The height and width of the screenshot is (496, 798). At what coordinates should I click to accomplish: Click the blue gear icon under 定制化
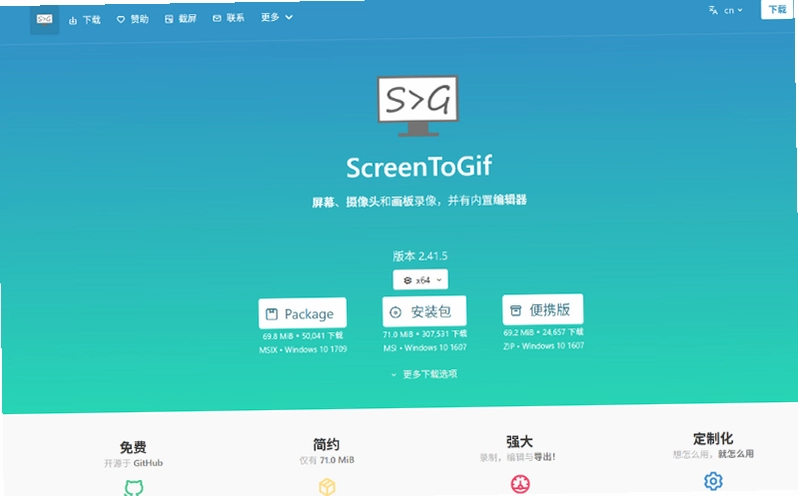pos(713,481)
